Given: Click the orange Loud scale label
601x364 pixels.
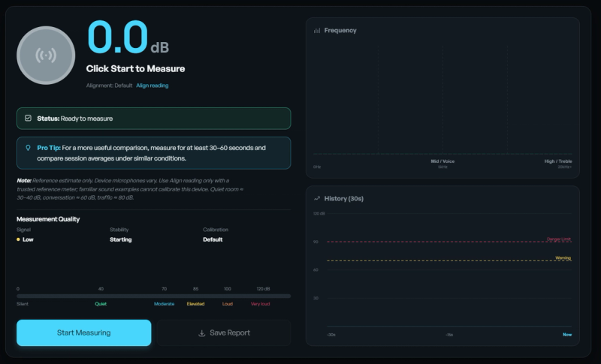Looking at the screenshot, I should 228,304.
